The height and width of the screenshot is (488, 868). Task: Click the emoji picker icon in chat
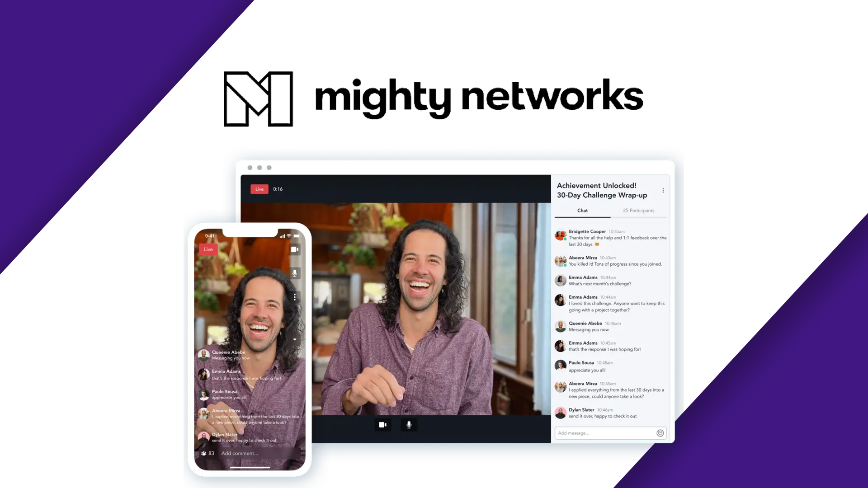pyautogui.click(x=660, y=432)
